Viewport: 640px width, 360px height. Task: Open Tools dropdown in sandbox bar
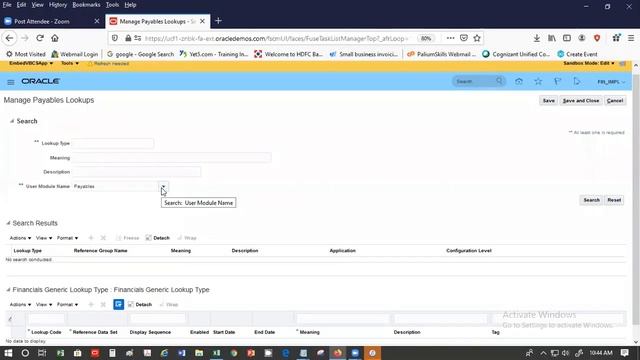[70, 63]
